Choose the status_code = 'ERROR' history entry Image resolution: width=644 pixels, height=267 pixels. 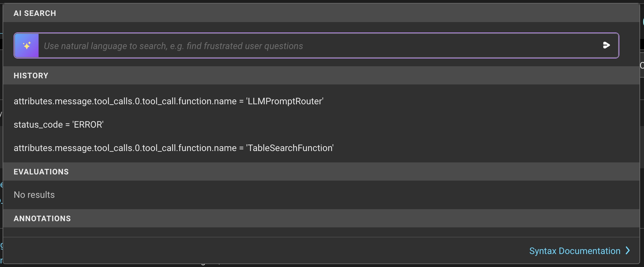click(58, 125)
